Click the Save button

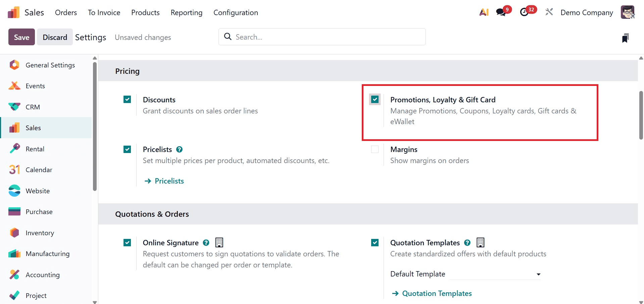coord(21,37)
